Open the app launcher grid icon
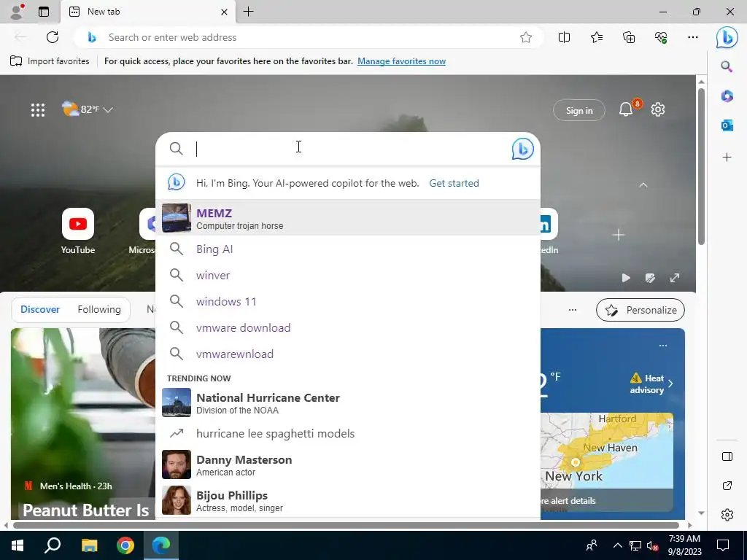This screenshot has width=747, height=560. (x=38, y=110)
